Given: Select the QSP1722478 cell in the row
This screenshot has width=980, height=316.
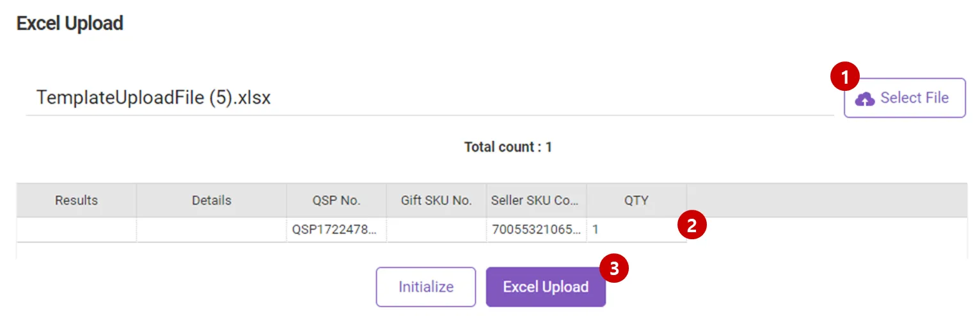Looking at the screenshot, I should tap(336, 229).
